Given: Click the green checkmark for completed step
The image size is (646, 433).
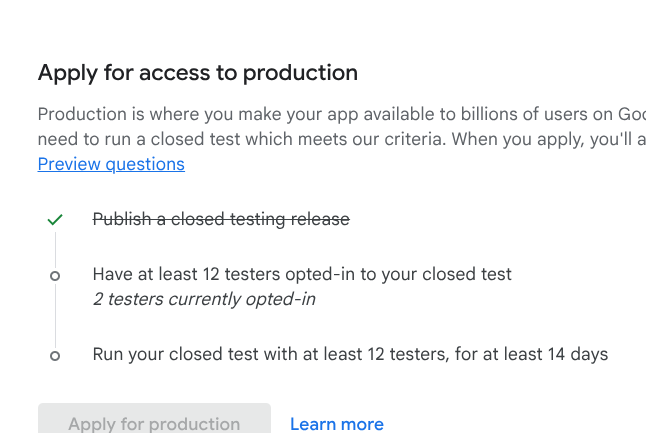Looking at the screenshot, I should (x=55, y=219).
